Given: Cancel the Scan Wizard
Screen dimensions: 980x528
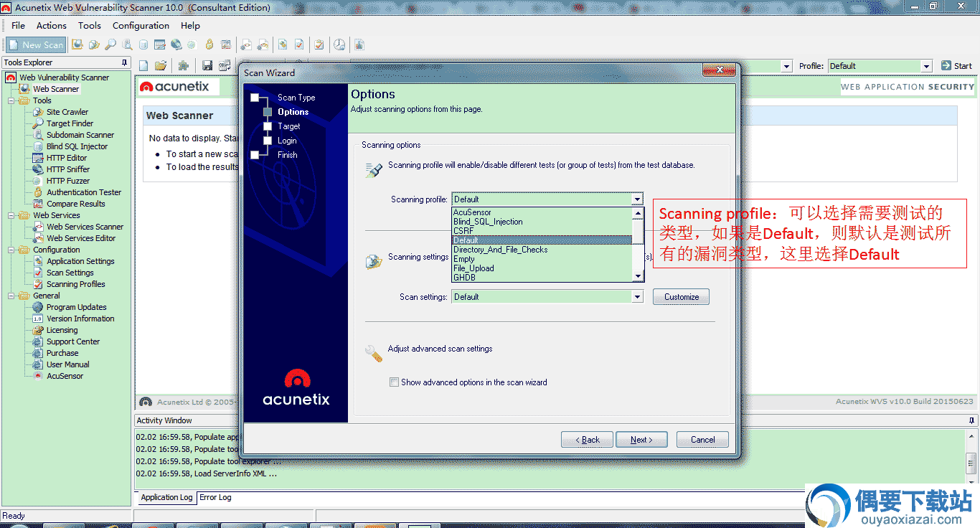Looking at the screenshot, I should point(702,440).
